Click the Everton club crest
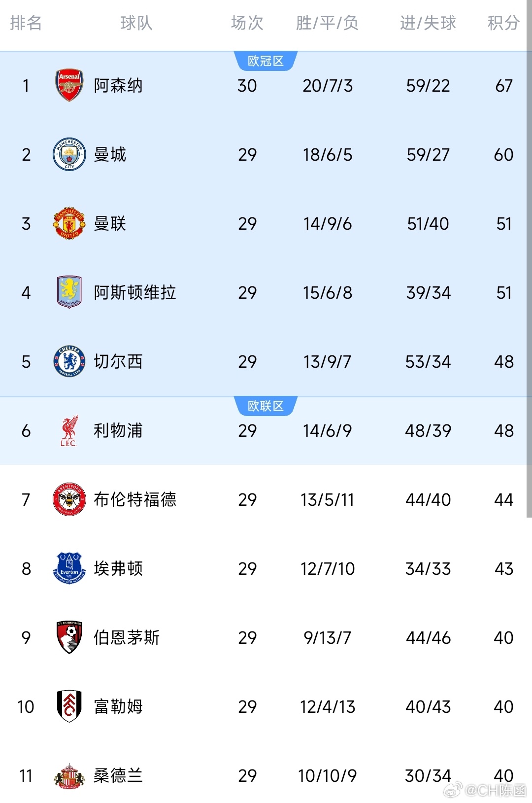The width and height of the screenshot is (532, 803). [69, 568]
